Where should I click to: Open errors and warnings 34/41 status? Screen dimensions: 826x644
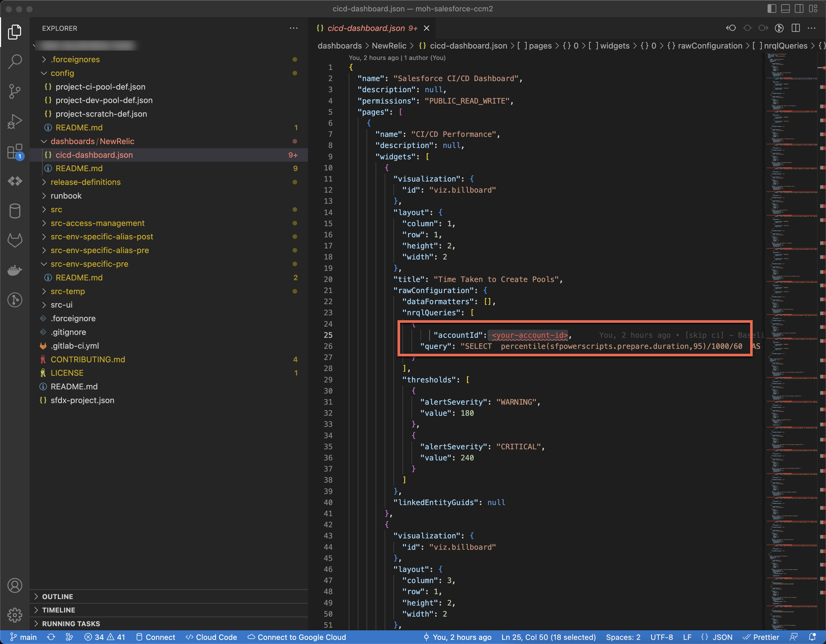104,637
